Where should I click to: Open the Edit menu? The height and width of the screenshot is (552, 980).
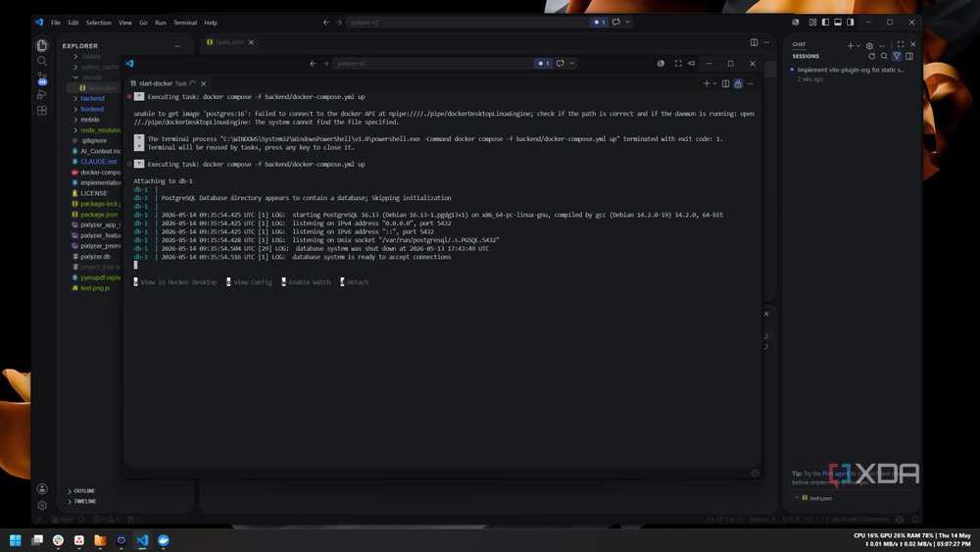73,23
